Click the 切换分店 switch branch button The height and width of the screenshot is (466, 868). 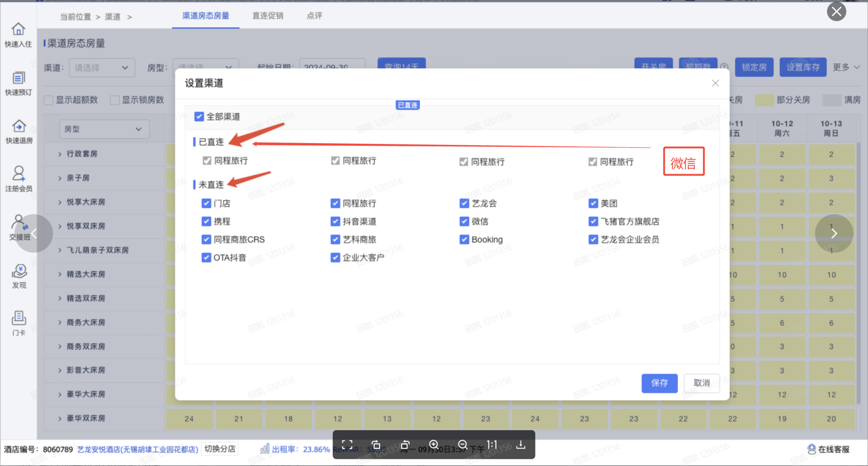(x=220, y=449)
